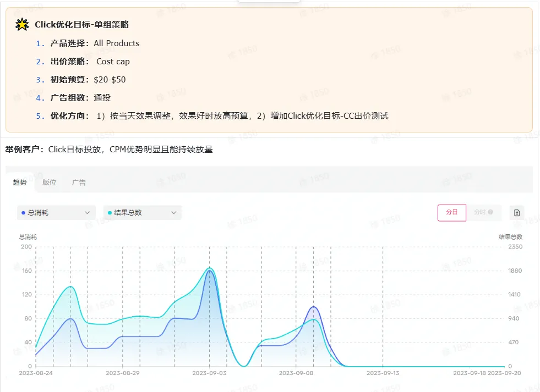Click the text 初始预算: $20-$50

pyautogui.click(x=88, y=80)
